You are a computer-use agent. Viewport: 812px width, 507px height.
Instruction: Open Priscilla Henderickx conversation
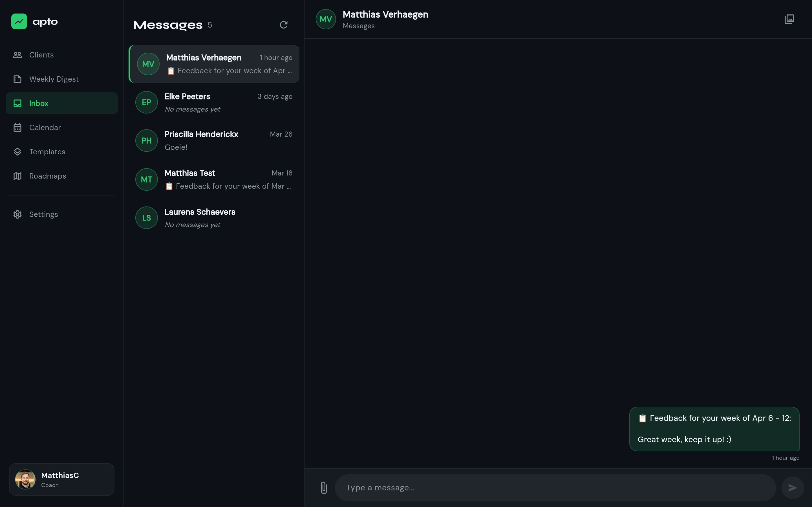click(214, 141)
